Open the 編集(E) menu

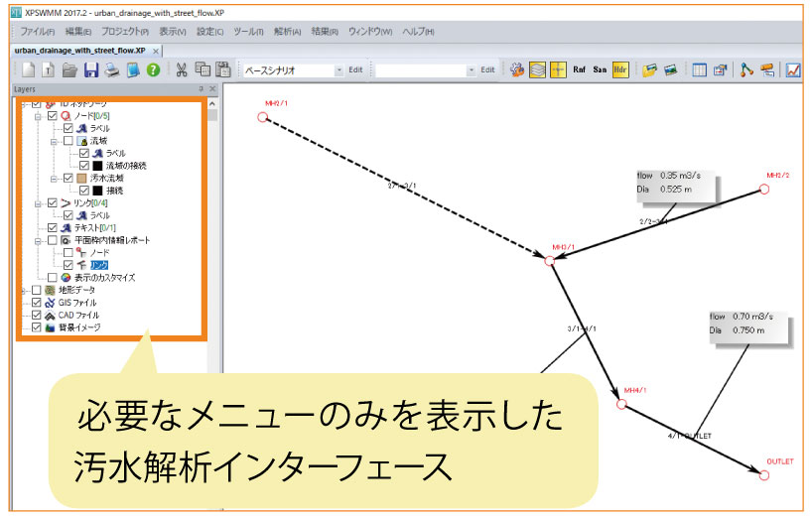pyautogui.click(x=78, y=32)
